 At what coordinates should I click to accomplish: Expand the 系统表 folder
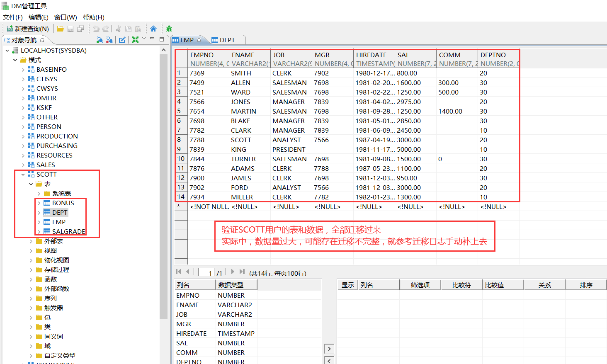(x=39, y=194)
